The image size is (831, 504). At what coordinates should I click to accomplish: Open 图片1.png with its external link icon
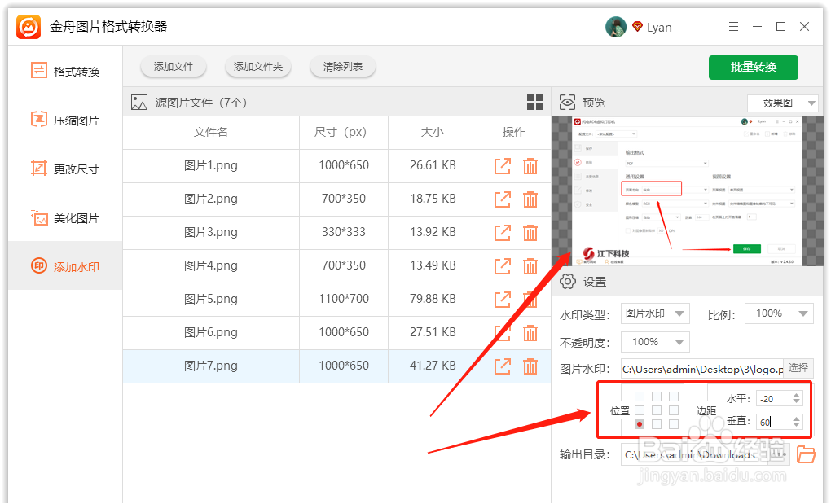click(x=503, y=165)
